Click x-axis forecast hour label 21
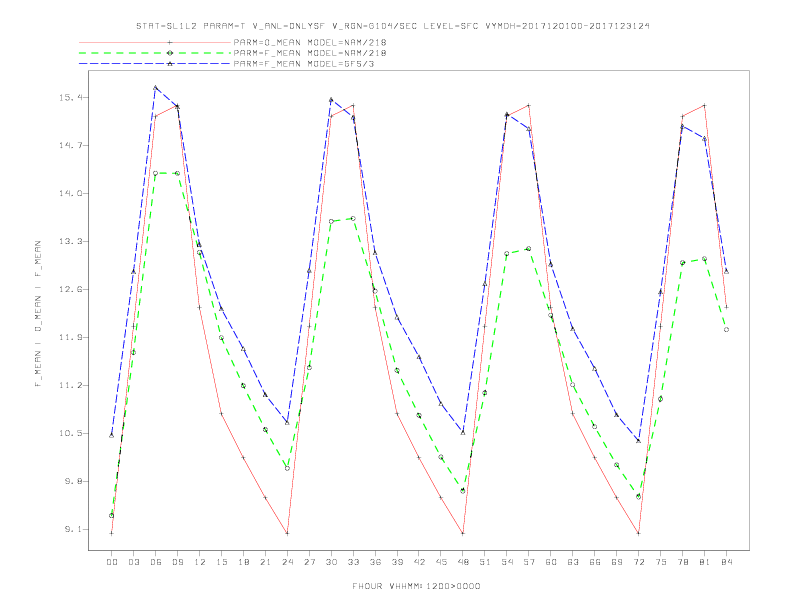The width and height of the screenshot is (792, 612). [x=265, y=562]
